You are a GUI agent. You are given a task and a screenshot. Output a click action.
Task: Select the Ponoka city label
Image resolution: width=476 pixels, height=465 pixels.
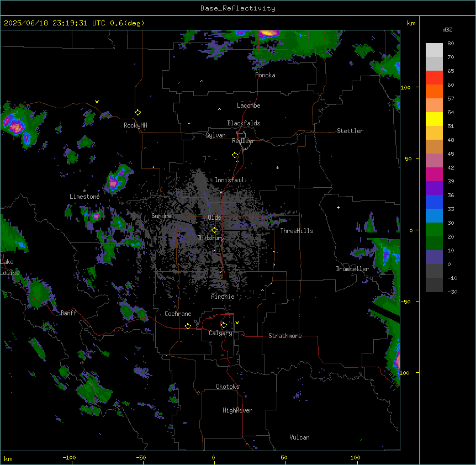point(265,75)
